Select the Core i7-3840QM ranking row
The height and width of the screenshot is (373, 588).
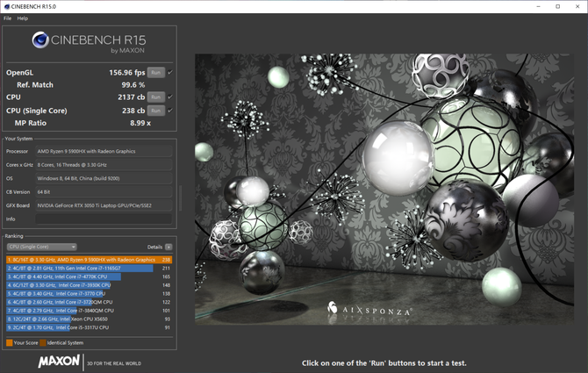pyautogui.click(x=90, y=311)
